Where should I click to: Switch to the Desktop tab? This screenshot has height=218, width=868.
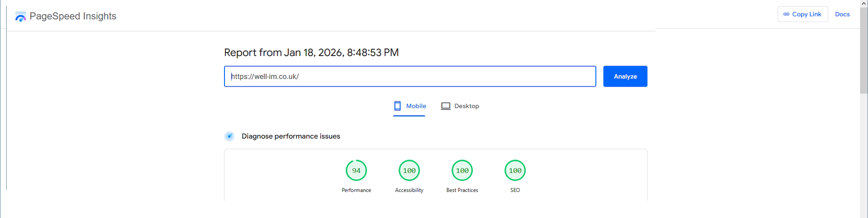tap(460, 106)
